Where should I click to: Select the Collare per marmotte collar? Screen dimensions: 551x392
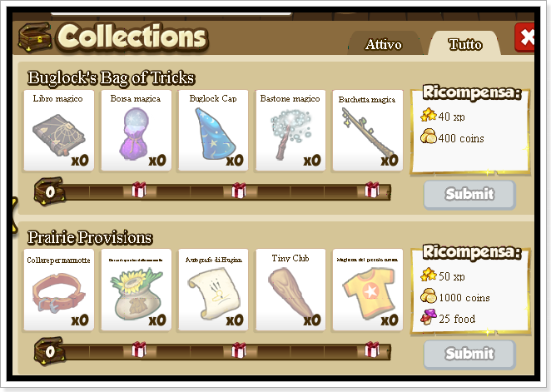[x=59, y=290]
